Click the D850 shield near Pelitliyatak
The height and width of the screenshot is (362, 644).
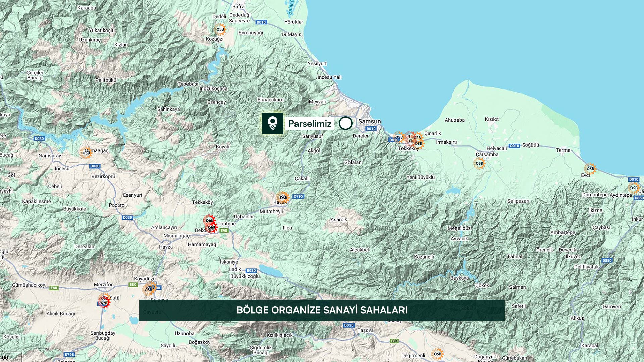click(607, 260)
